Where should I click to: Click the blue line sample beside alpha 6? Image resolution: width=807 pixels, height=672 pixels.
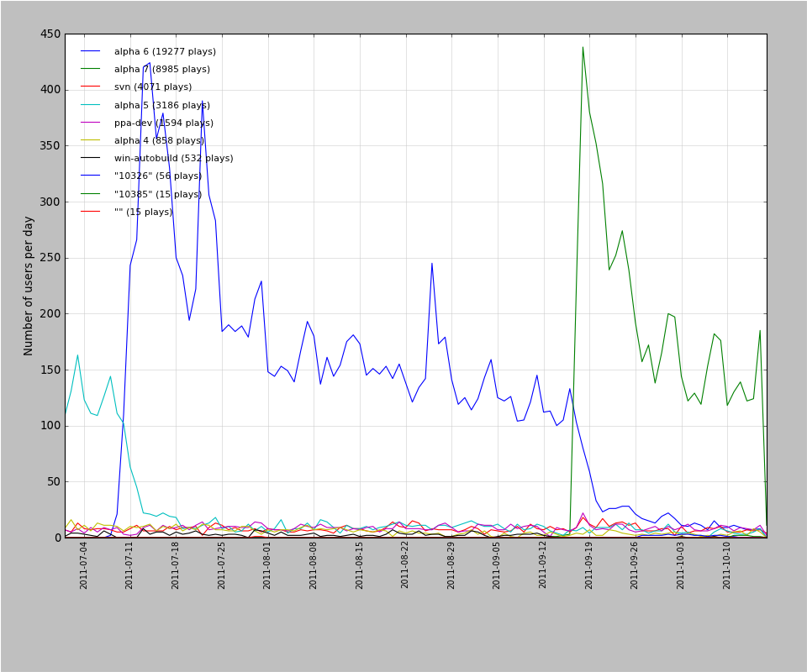(91, 51)
